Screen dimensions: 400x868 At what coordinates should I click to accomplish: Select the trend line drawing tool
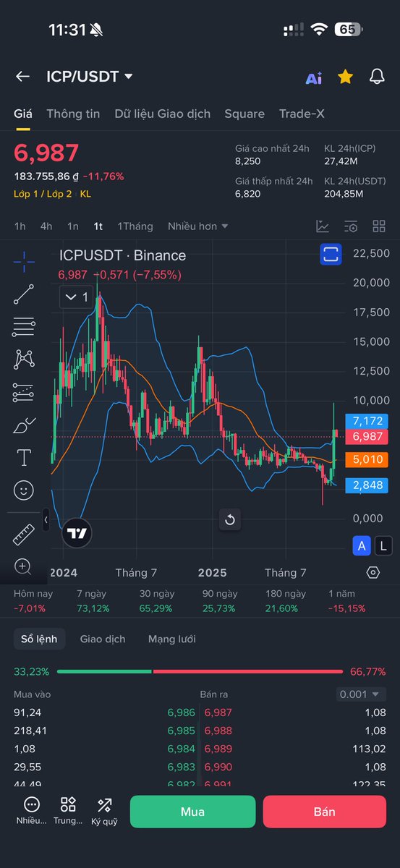[24, 294]
